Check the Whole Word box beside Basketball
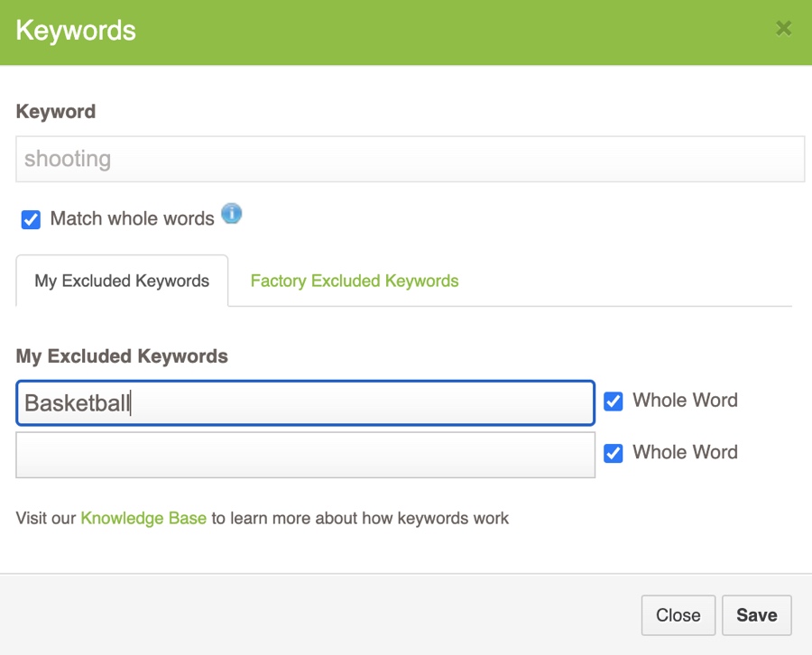Screen dimensions: 812x655 614,401
